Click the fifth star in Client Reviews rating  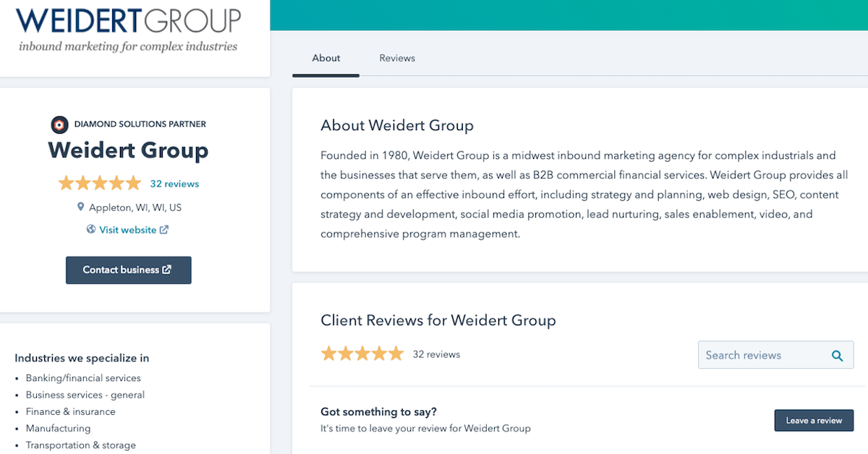click(395, 354)
